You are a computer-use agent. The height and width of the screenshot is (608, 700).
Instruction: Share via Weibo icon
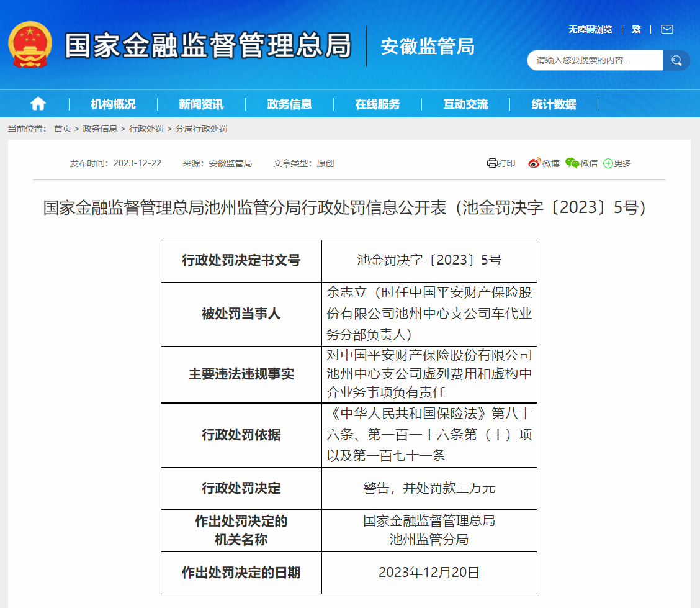click(x=534, y=163)
